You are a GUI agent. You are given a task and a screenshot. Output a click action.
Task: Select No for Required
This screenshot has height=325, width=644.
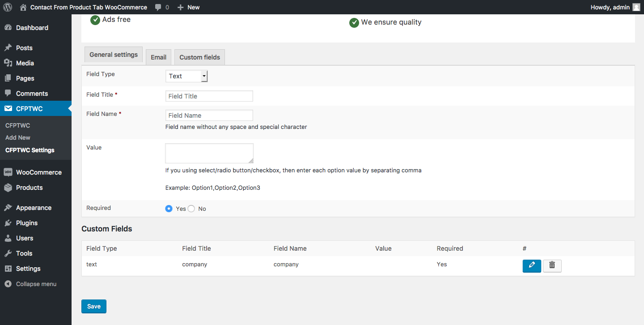(191, 209)
